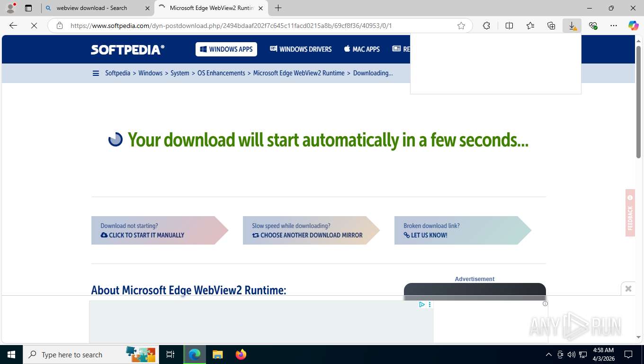Go back to the previous page
Screen dimensions: 644x364
(13, 26)
